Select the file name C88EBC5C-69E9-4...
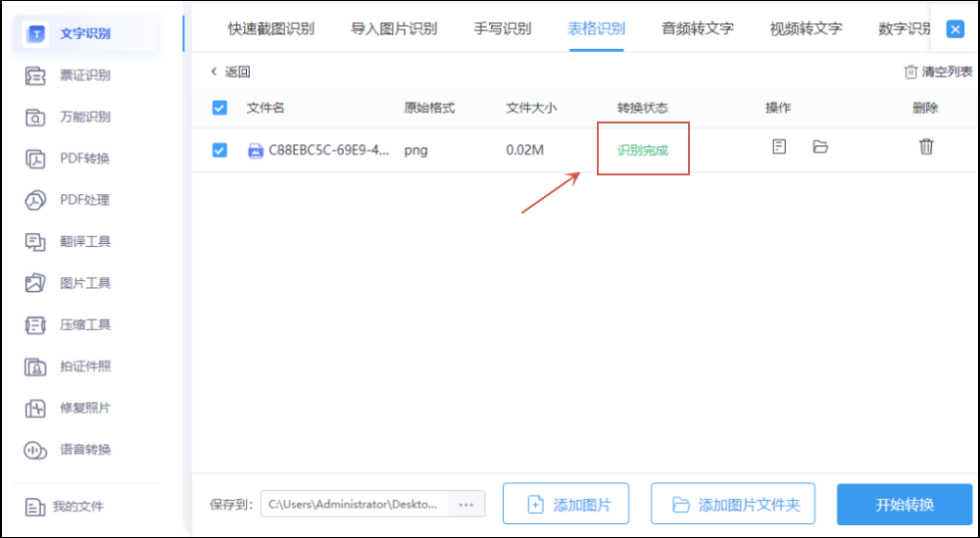 point(328,151)
